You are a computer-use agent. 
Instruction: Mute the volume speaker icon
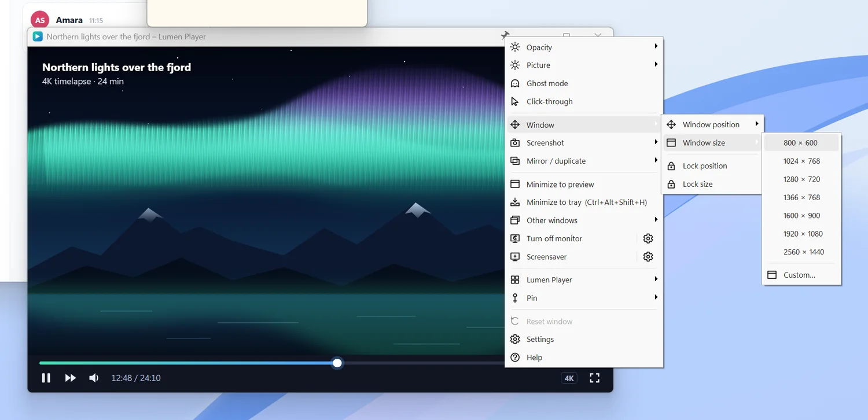click(x=94, y=378)
